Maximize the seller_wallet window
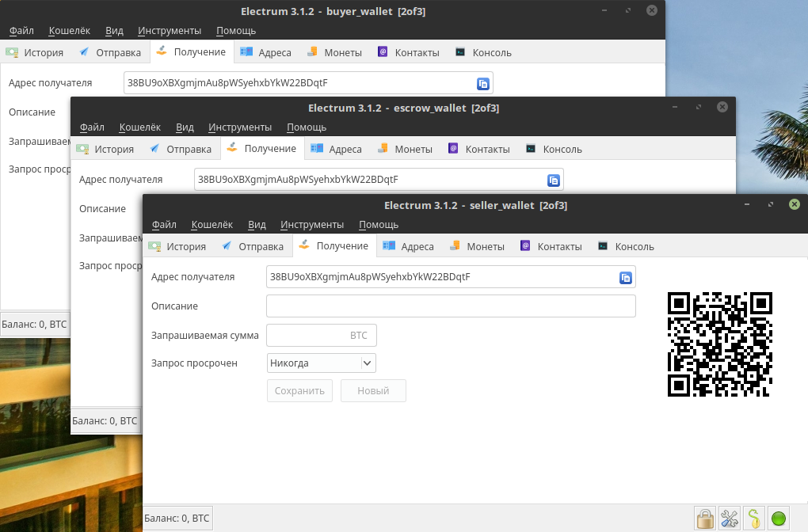 coord(771,204)
